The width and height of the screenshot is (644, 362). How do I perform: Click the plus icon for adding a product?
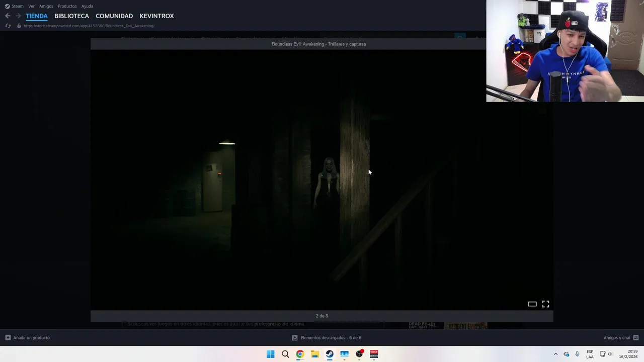[x=8, y=338]
